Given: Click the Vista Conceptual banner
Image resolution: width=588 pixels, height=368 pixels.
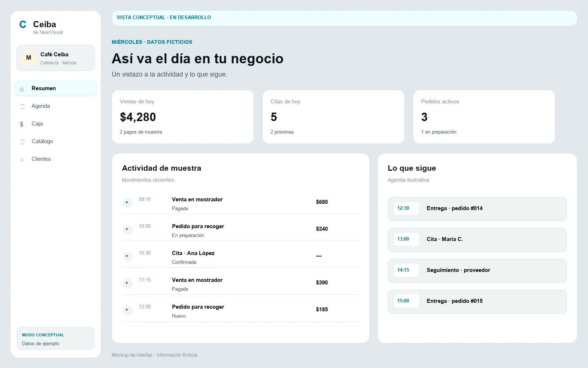Looking at the screenshot, I should tap(344, 18).
